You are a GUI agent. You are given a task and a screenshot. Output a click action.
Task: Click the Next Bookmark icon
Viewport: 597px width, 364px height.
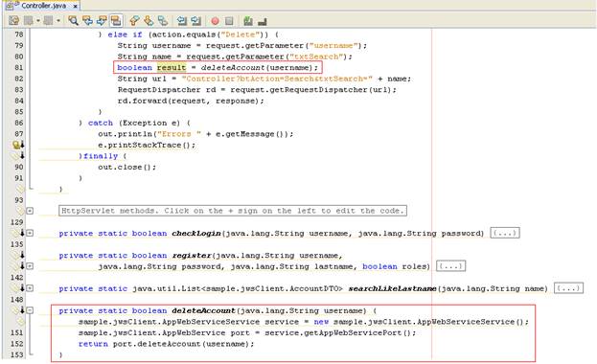tap(149, 20)
